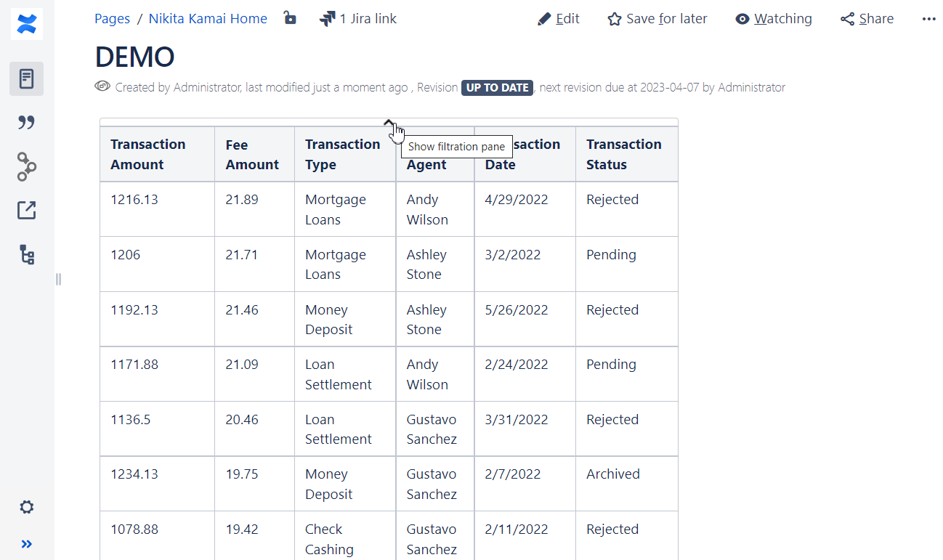
Task: Click the branching workflow icon in sidebar
Action: point(27,167)
